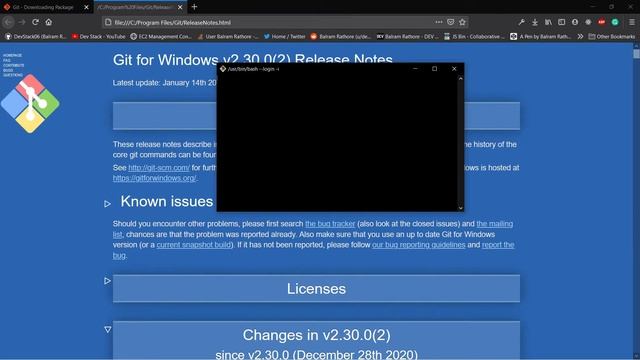Open the browser home page icon
The image size is (640, 360).
[49, 22]
